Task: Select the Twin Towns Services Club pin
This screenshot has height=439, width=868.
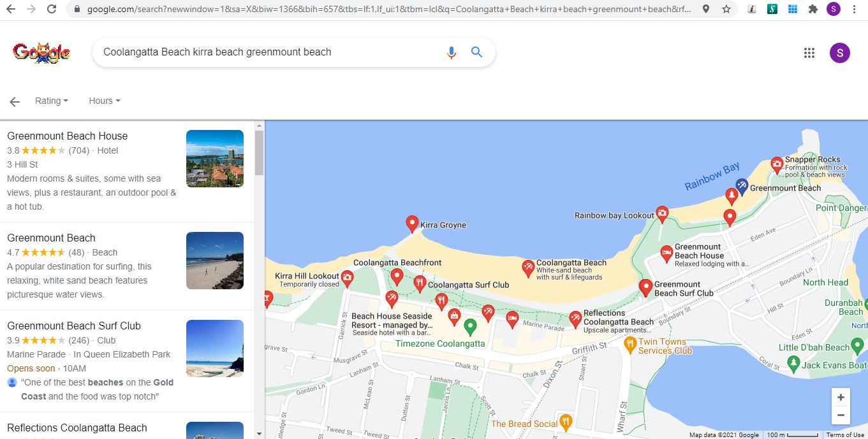Action: [x=630, y=346]
